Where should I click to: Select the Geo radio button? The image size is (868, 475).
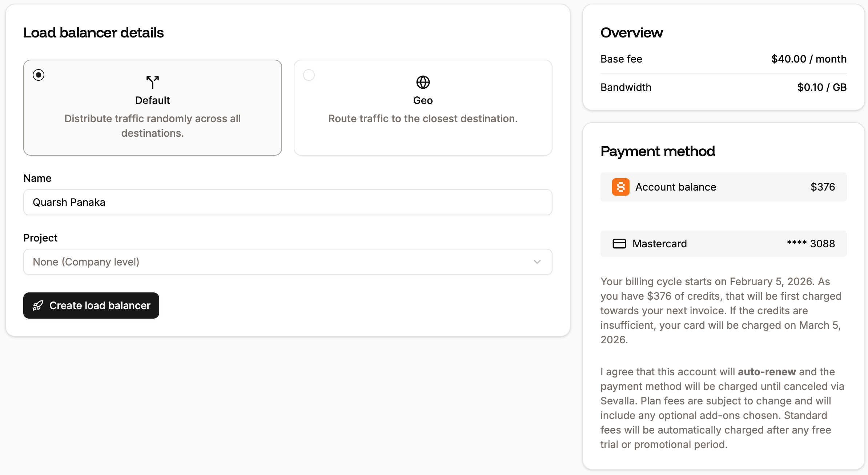click(x=309, y=75)
